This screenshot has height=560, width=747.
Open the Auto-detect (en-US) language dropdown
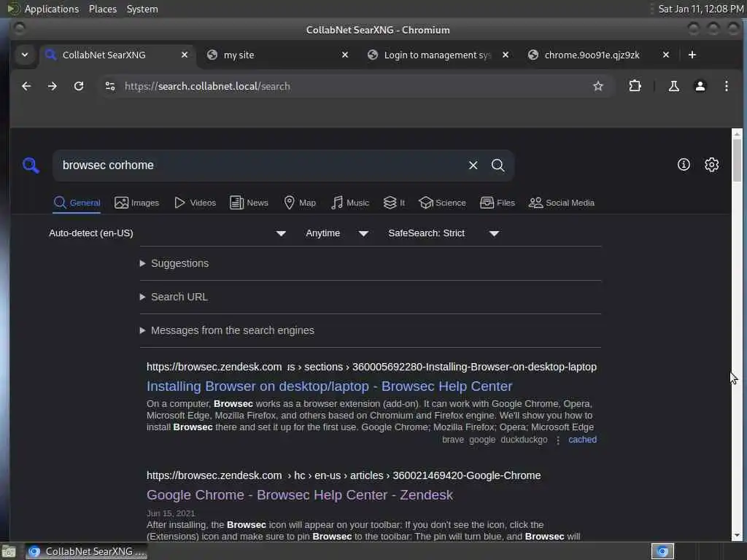(168, 233)
